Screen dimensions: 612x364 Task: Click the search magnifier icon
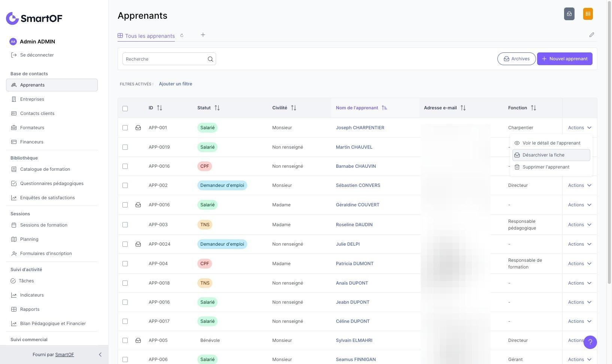[x=210, y=59]
